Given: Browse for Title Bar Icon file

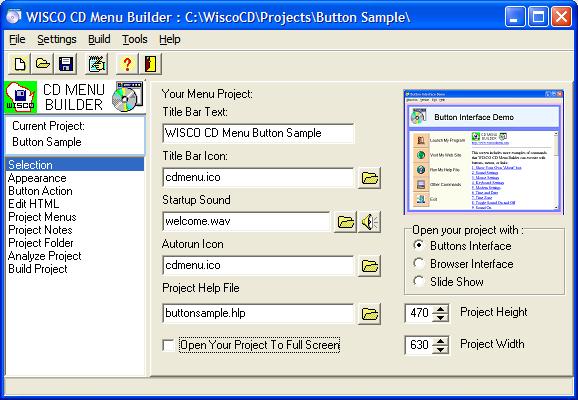Looking at the screenshot, I should point(369,178).
